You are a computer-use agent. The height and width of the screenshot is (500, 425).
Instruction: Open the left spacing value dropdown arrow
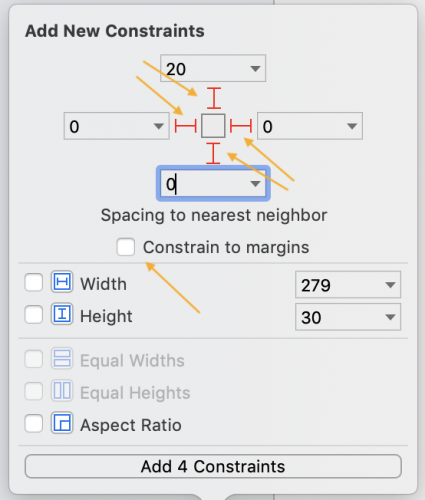(158, 126)
